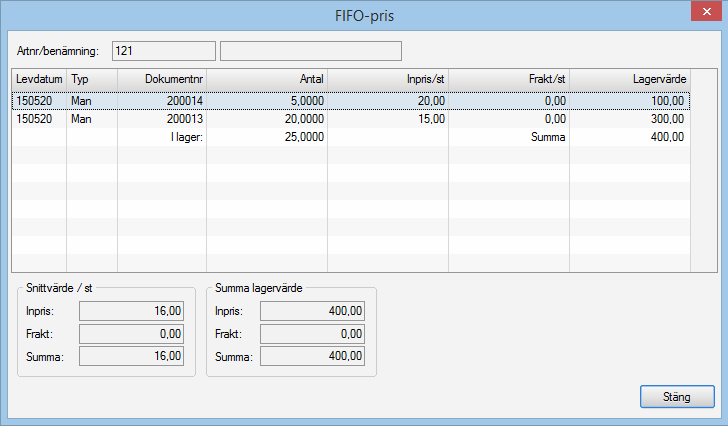
Task: Click the Stäng button
Action: (677, 396)
